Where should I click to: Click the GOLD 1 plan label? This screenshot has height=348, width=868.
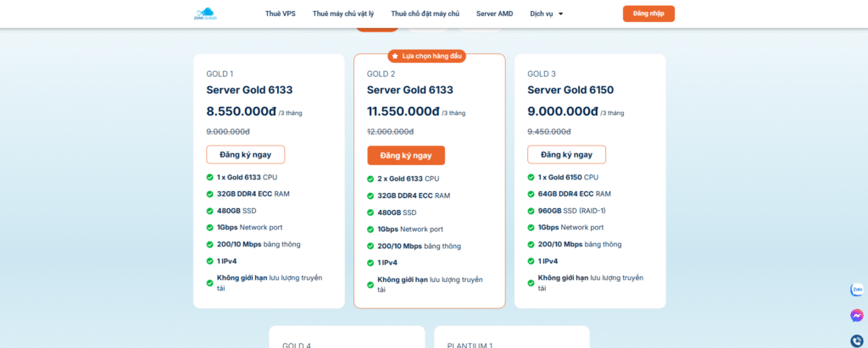coord(220,74)
